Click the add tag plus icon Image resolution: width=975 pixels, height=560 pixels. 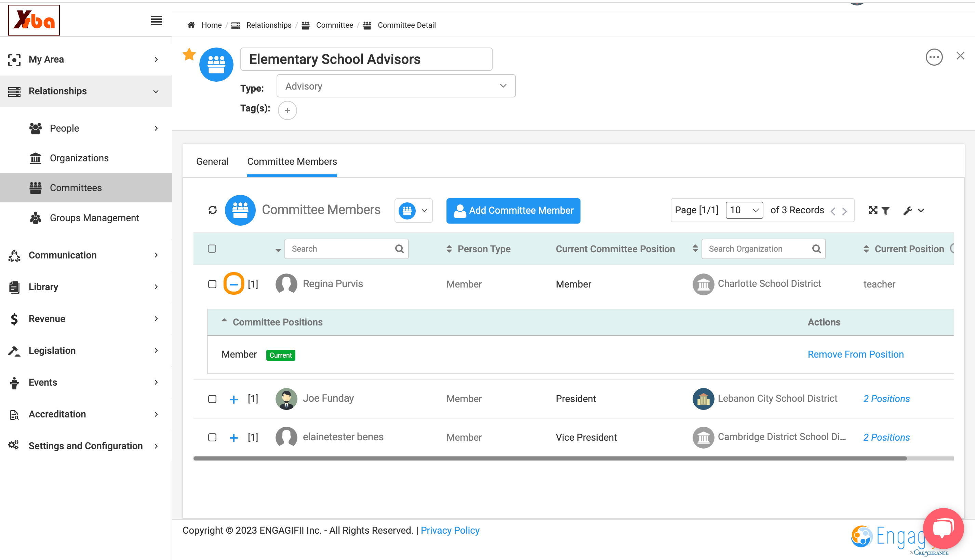(x=287, y=110)
